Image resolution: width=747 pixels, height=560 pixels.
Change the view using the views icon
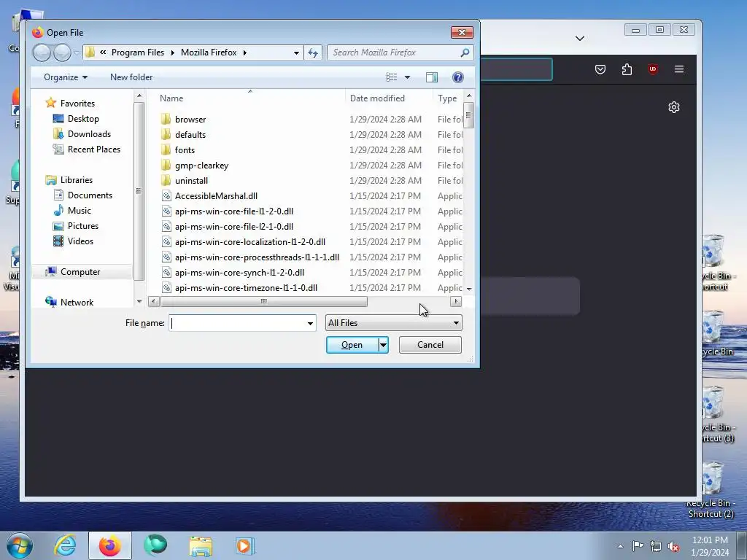coord(392,77)
